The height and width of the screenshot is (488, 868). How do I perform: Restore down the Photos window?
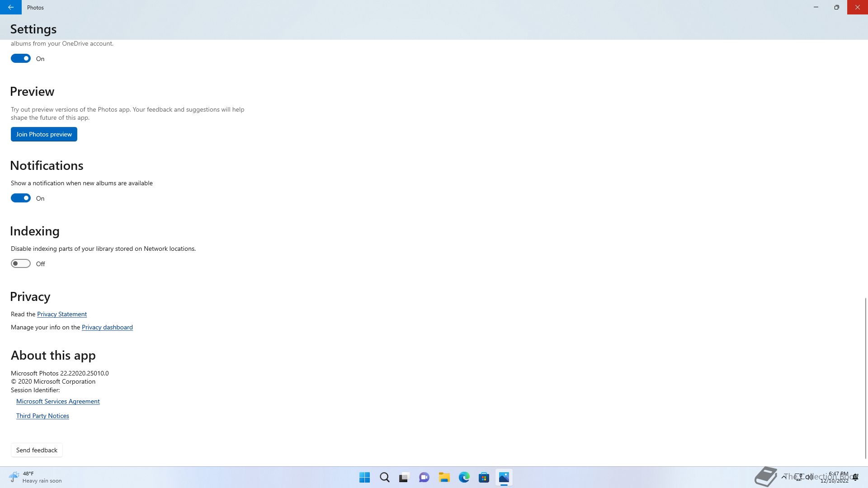click(837, 7)
